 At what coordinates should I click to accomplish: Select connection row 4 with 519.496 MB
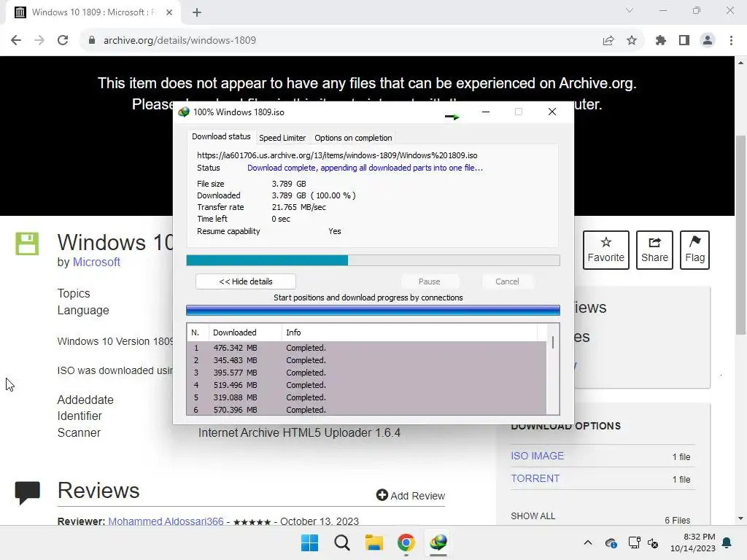[367, 385]
